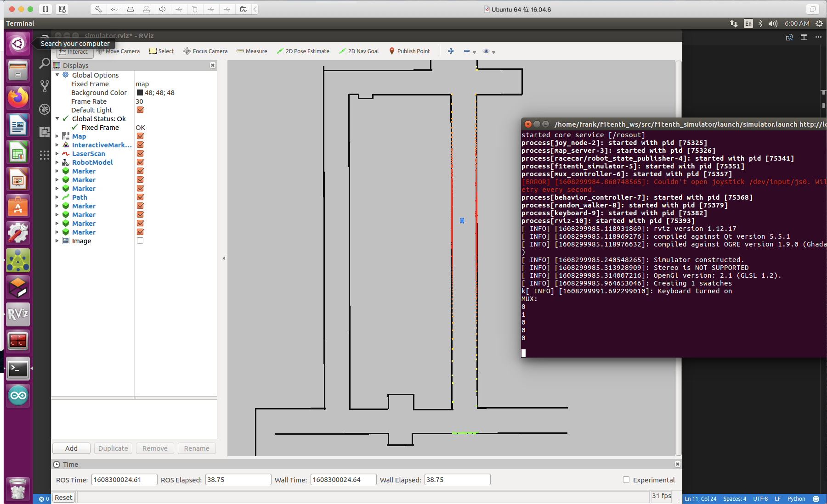This screenshot has height=504, width=827.
Task: Select the Move Camera tool
Action: tap(118, 51)
